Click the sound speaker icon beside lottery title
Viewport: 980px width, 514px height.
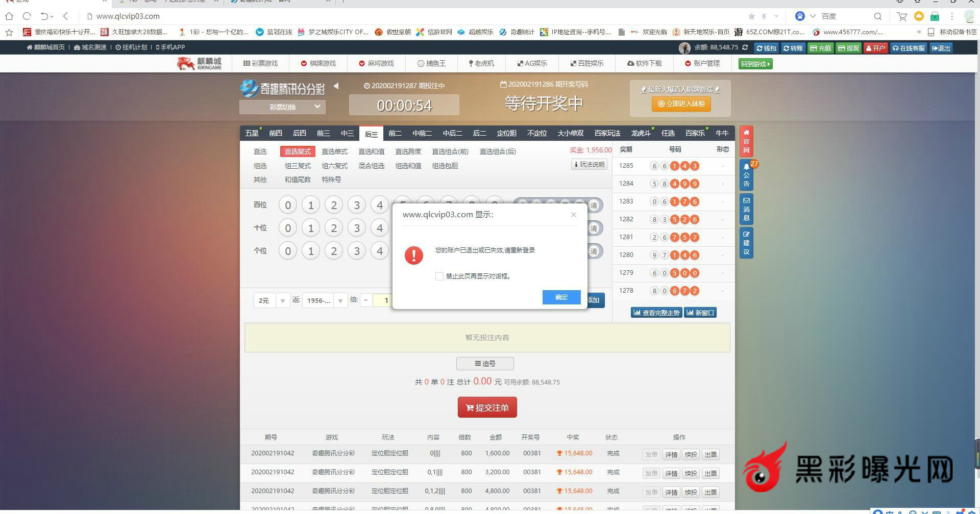point(336,86)
